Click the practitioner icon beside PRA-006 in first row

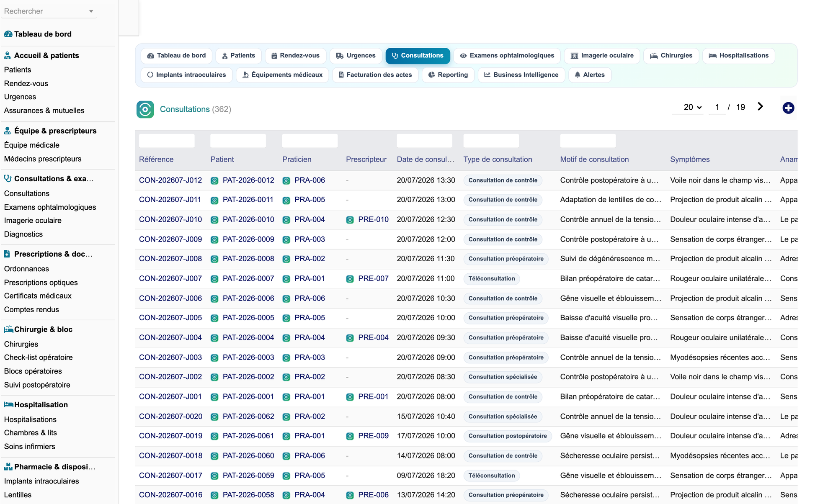pyautogui.click(x=286, y=180)
